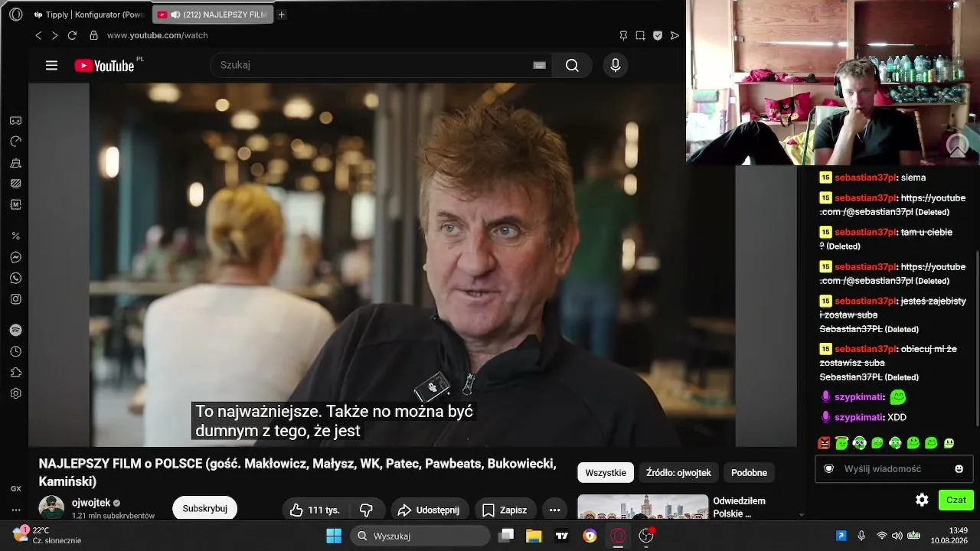
Task: Open the emoji picker in chat input
Action: [959, 468]
